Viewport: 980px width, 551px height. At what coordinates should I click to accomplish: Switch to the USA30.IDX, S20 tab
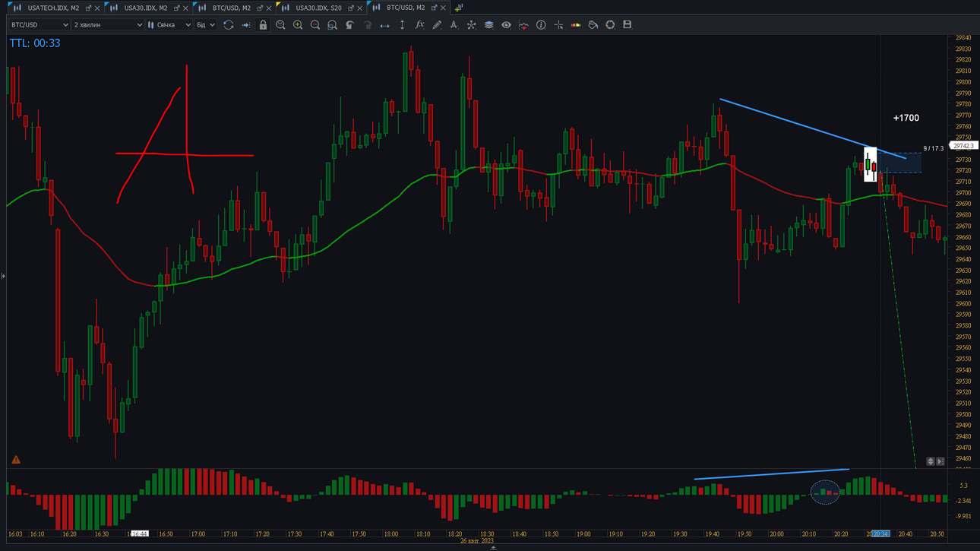[318, 8]
